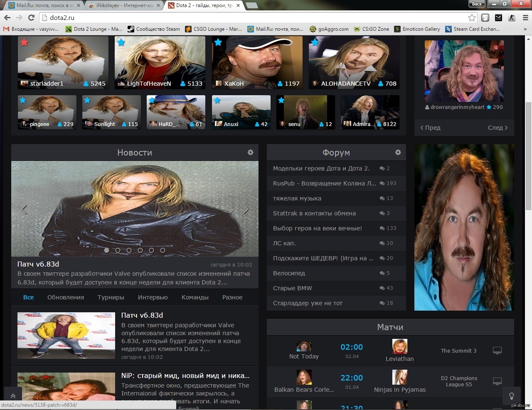Click the monitor icon for The Summit 3 match

point(497,351)
